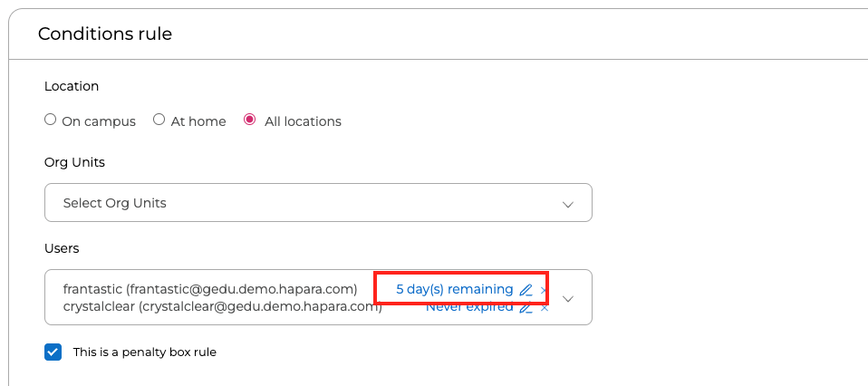The image size is (868, 386).
Task: Edit expiry for user frantastic
Action: pos(526,290)
